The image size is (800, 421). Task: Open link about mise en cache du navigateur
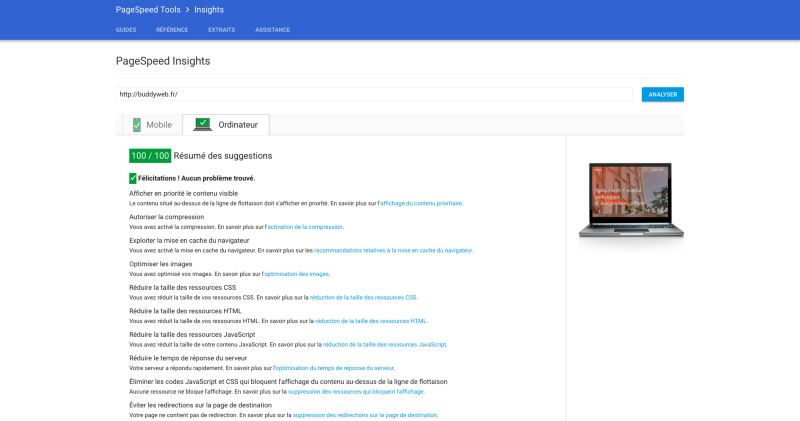coord(393,250)
